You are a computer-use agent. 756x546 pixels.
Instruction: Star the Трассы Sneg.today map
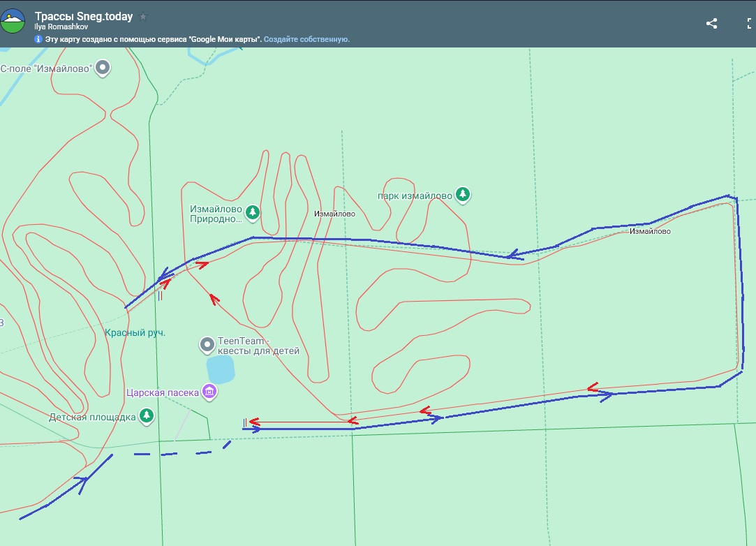(x=143, y=17)
